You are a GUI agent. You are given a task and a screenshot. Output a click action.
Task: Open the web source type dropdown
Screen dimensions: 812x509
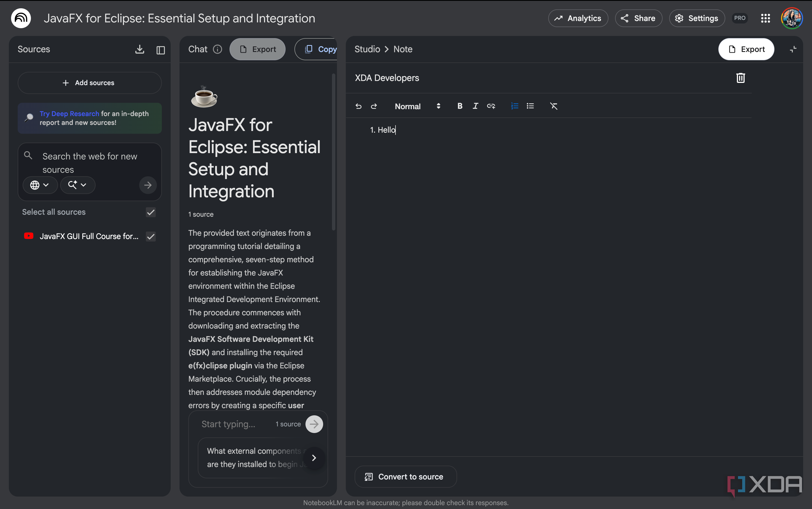coord(40,185)
